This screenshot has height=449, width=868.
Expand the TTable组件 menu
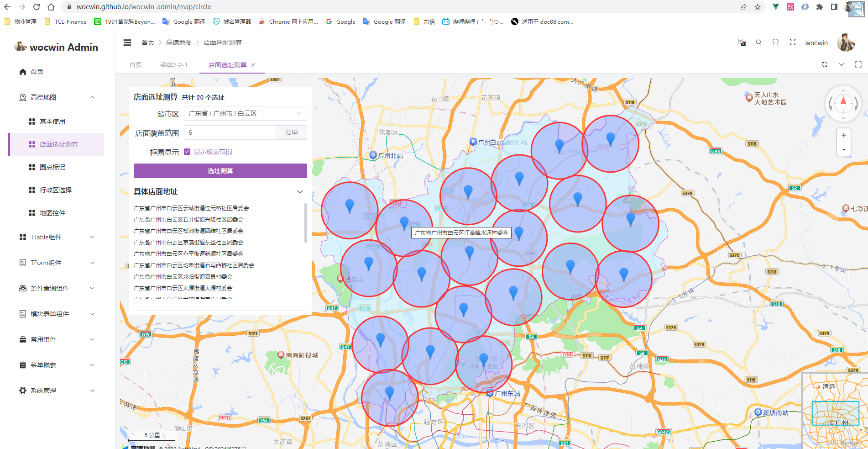57,237
